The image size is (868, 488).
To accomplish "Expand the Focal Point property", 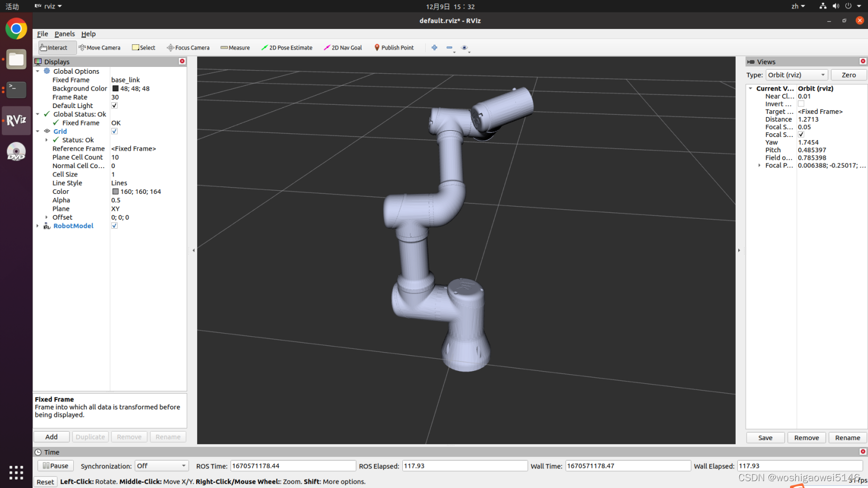I will pyautogui.click(x=759, y=165).
